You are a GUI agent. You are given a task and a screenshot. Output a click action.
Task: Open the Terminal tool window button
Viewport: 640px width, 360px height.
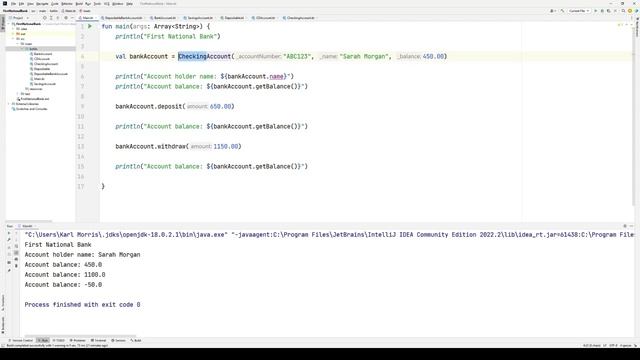(x=98, y=340)
